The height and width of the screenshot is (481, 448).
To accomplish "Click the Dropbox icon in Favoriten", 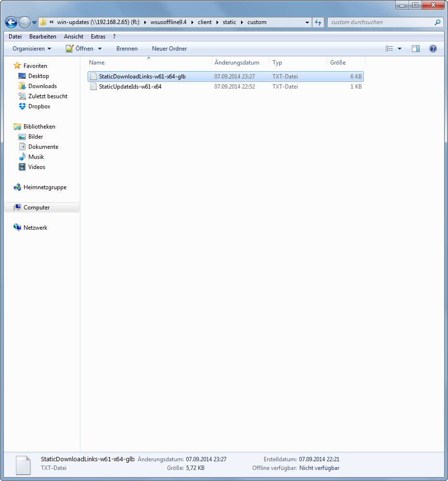I will click(x=22, y=106).
